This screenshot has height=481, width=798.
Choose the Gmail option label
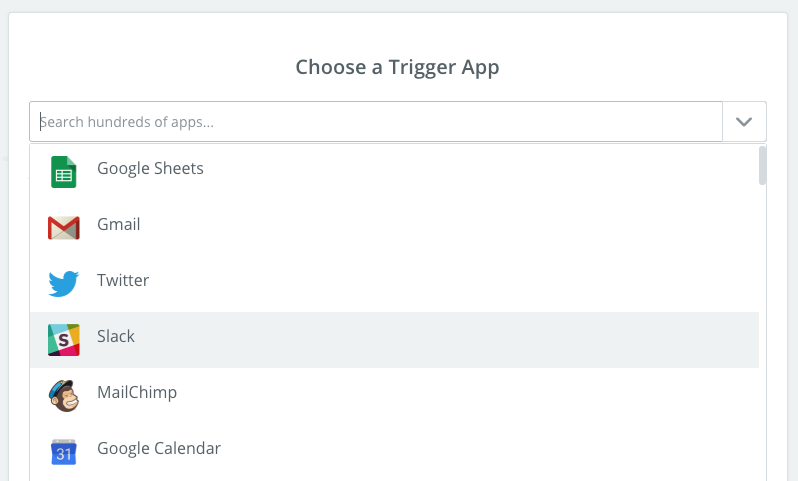118,224
